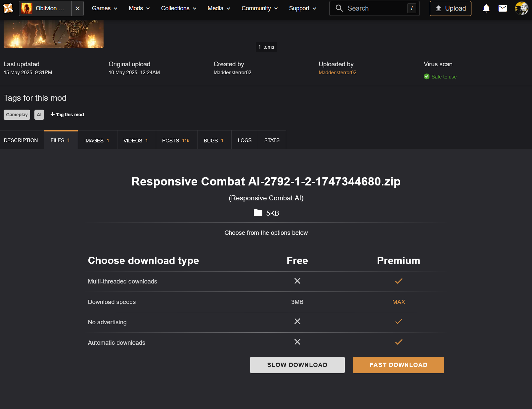
Task: Click Tag this mod
Action: click(x=67, y=115)
